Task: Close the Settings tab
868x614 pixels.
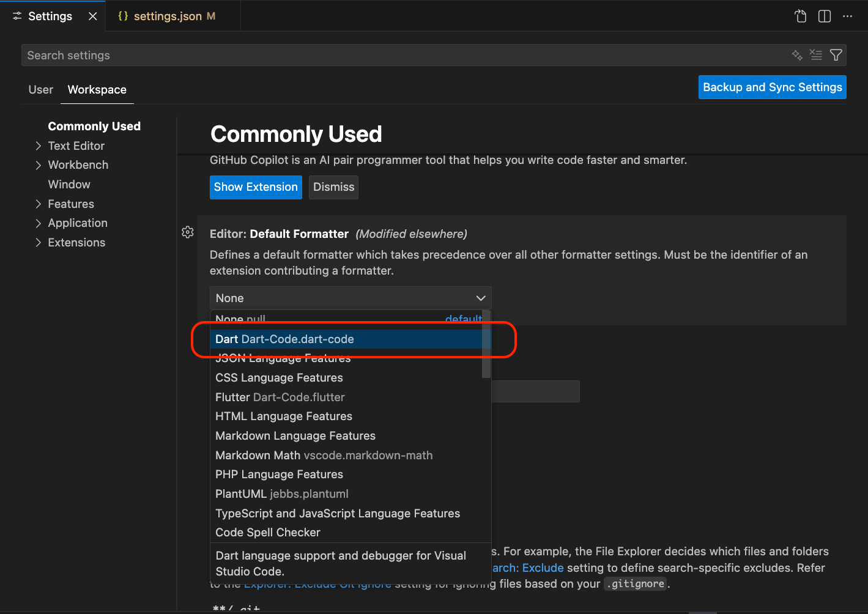Action: click(x=93, y=17)
